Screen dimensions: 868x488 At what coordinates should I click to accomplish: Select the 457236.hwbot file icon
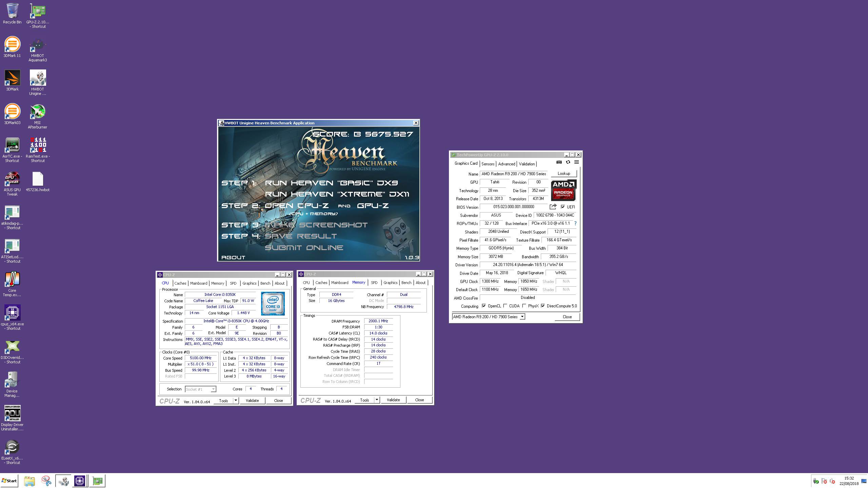coord(38,182)
